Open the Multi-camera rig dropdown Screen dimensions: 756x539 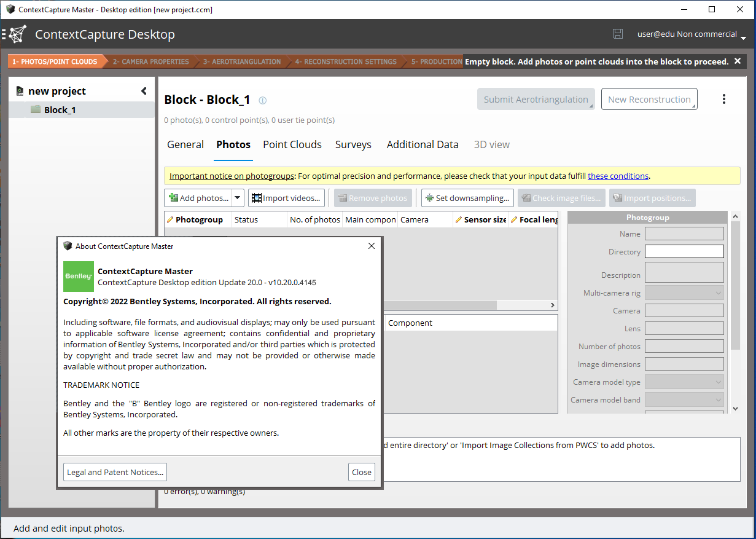pyautogui.click(x=684, y=293)
